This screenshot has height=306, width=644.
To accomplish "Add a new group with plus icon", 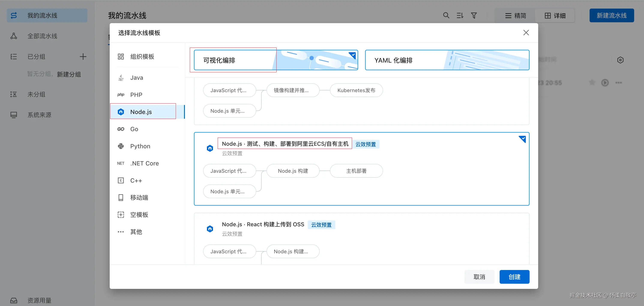I will click(x=83, y=57).
